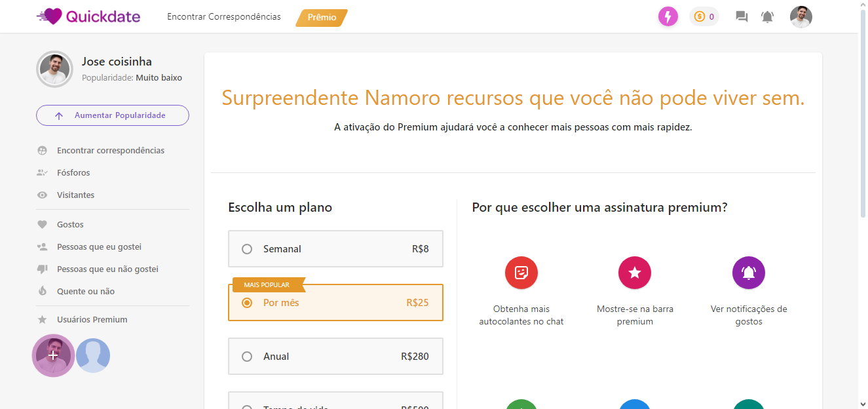Click the pink star premium bar icon
The image size is (868, 409).
635,273
